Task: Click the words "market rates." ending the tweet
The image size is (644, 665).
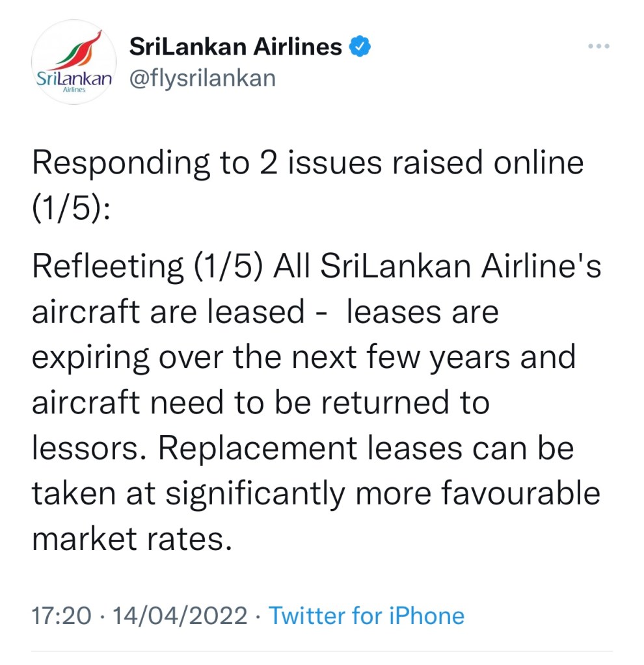Action: [x=131, y=538]
